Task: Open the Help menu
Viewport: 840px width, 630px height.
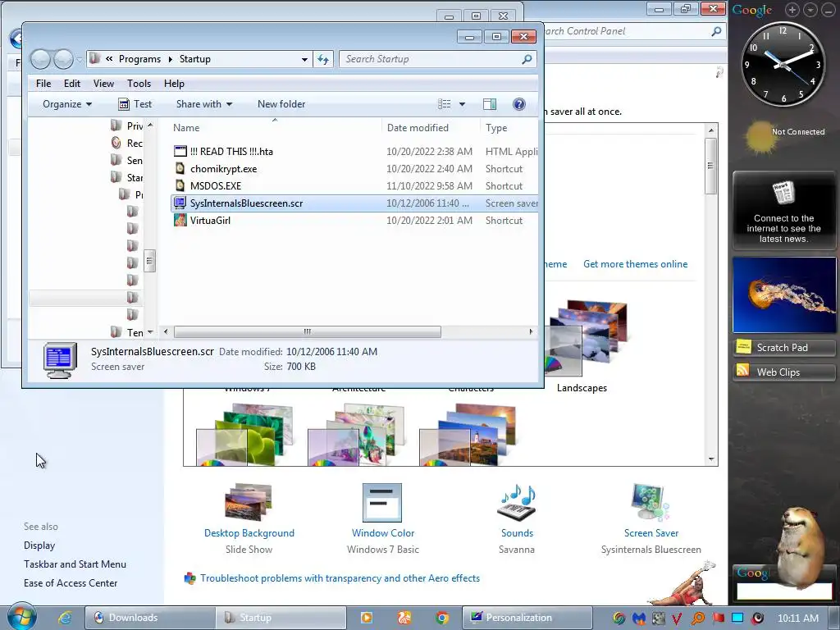Action: click(174, 83)
